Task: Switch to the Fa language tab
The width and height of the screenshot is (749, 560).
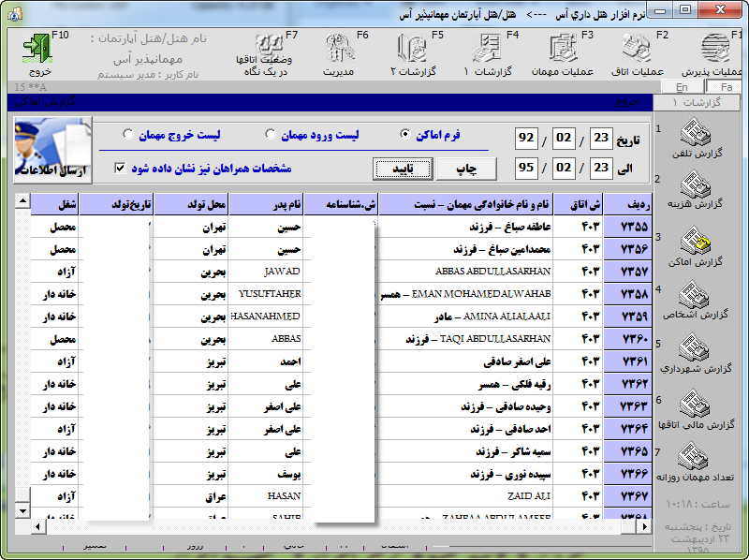Action: click(x=726, y=87)
